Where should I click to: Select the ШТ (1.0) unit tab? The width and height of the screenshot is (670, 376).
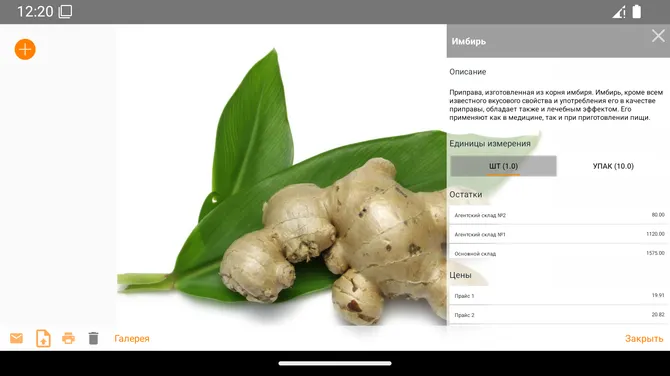pyautogui.click(x=503, y=166)
